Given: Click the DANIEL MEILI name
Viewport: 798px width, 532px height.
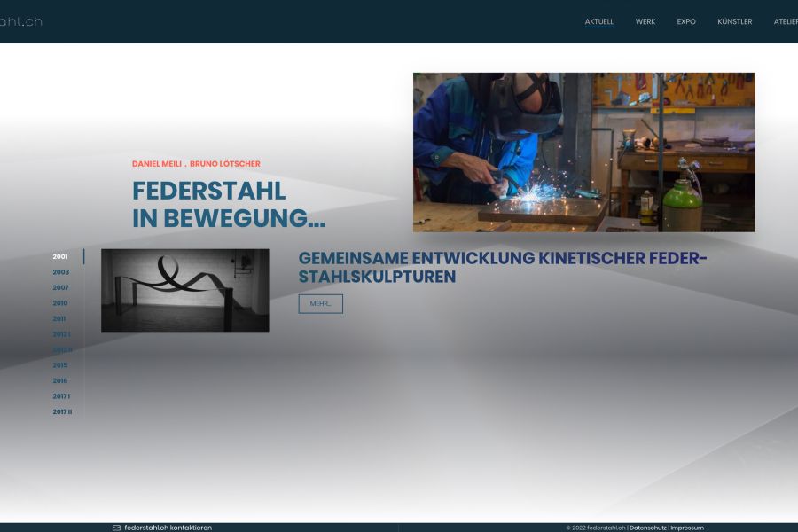Looking at the screenshot, I should point(157,164).
